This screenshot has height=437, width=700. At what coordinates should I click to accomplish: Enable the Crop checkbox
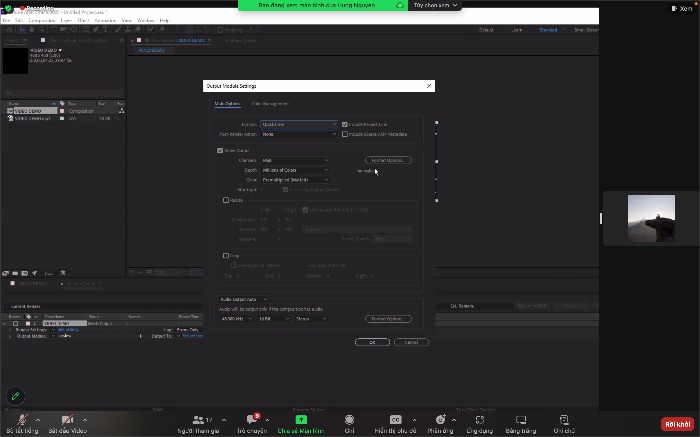226,256
